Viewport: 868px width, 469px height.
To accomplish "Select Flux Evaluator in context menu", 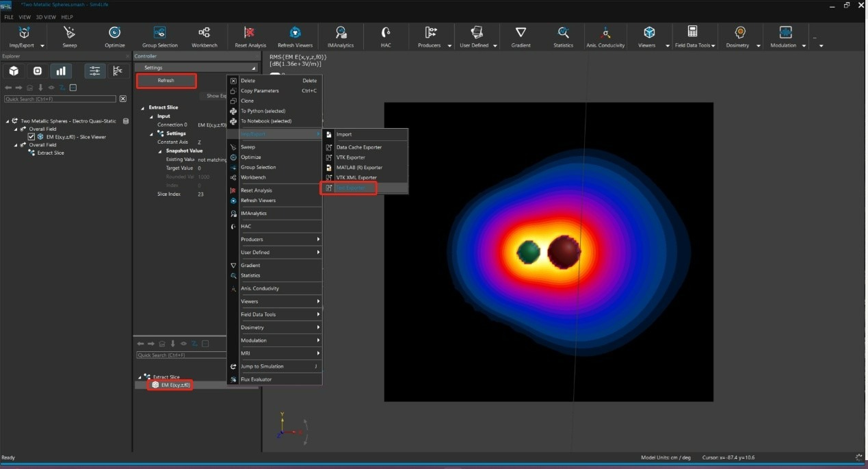I will 256,379.
